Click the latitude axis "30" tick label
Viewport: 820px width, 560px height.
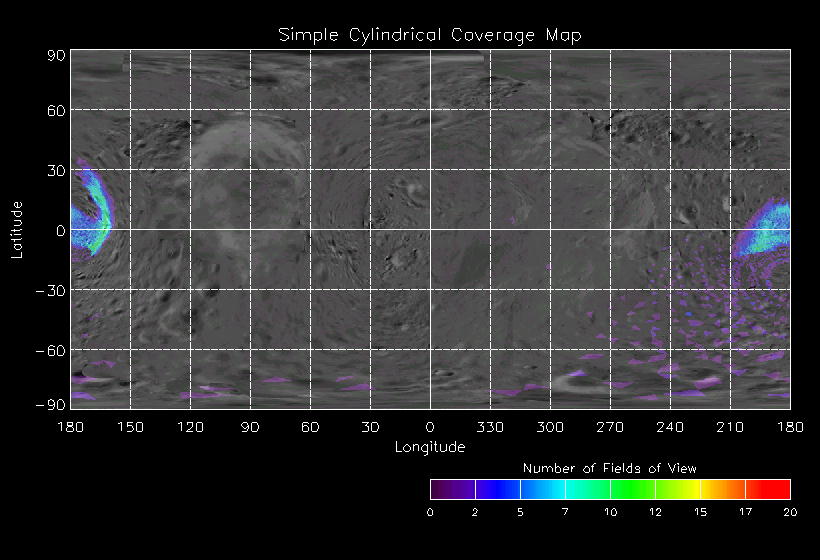(x=56, y=170)
